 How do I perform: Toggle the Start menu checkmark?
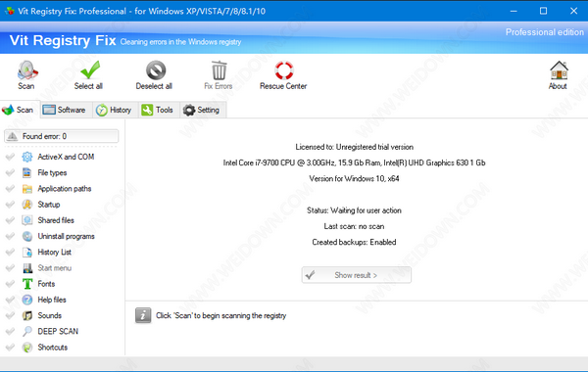(x=10, y=268)
